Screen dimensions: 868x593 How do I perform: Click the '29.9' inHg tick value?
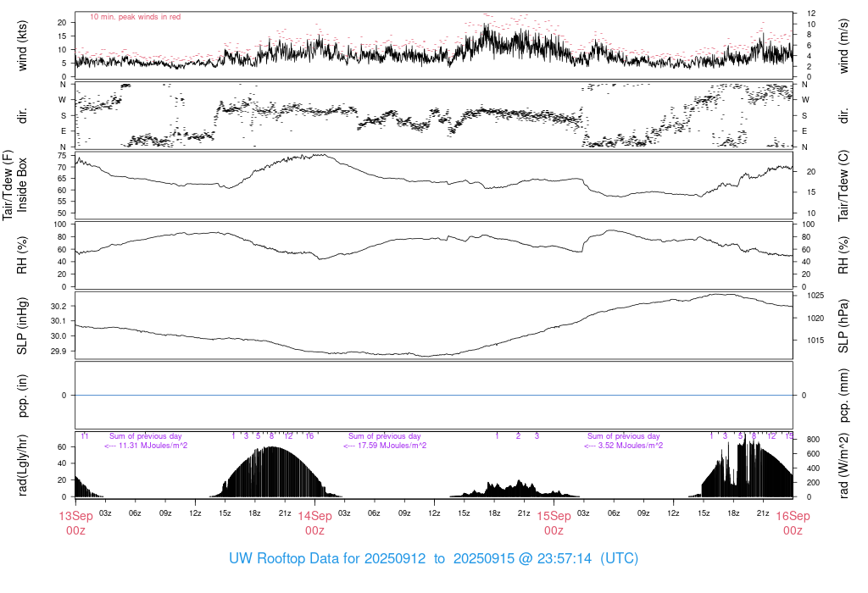pyautogui.click(x=58, y=351)
